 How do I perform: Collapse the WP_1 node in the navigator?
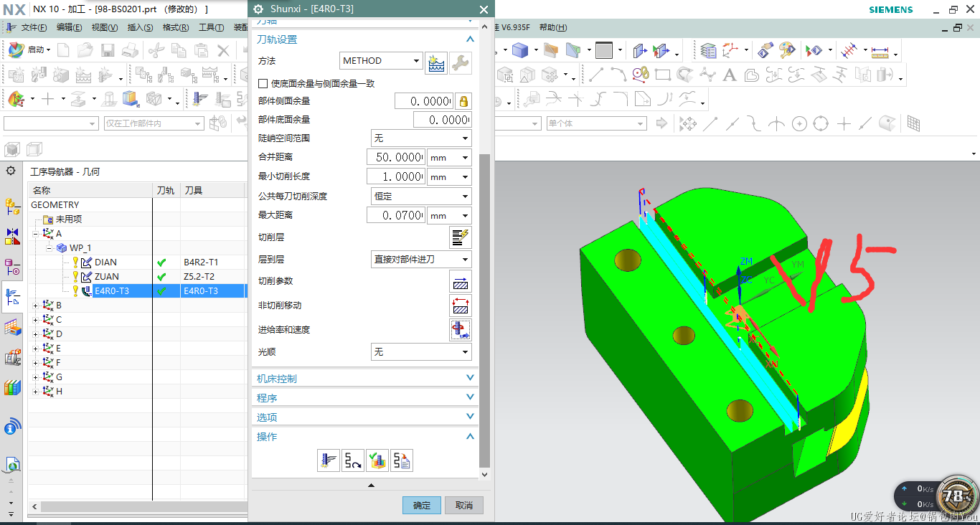click(49, 248)
